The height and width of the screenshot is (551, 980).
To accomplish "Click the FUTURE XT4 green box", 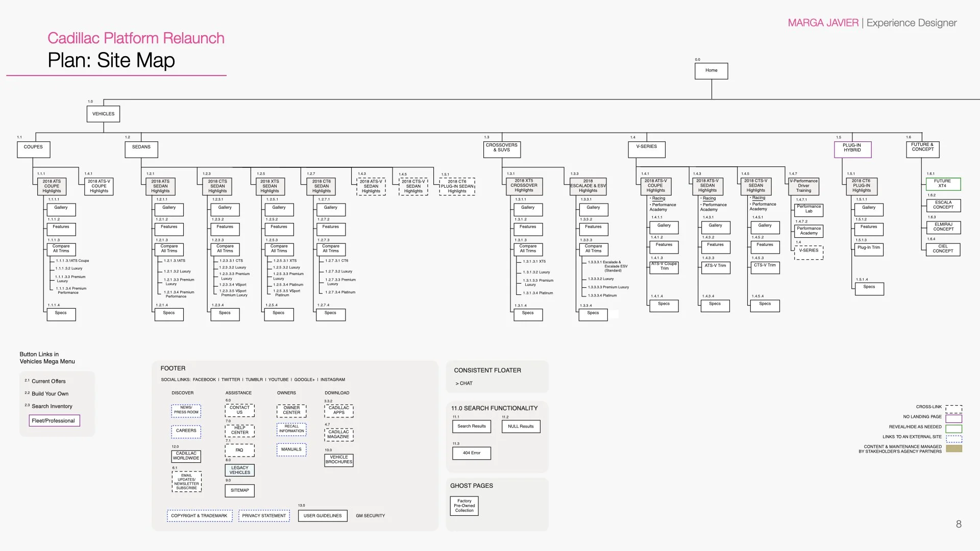I will click(942, 184).
